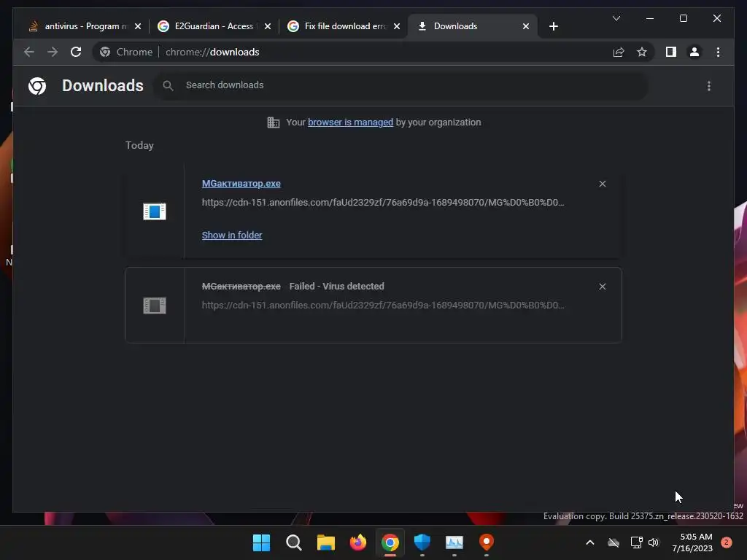Click the search magnifier in Search downloads
This screenshot has height=560, width=747.
[x=168, y=85]
